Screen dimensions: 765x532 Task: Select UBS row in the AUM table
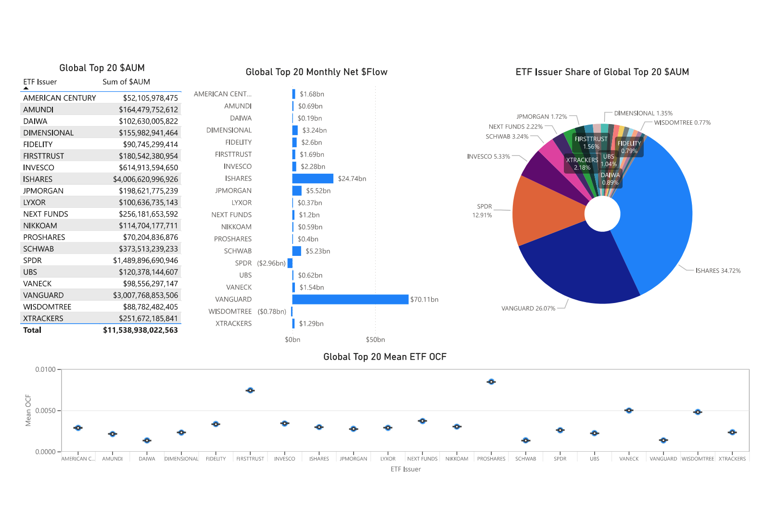[101, 272]
